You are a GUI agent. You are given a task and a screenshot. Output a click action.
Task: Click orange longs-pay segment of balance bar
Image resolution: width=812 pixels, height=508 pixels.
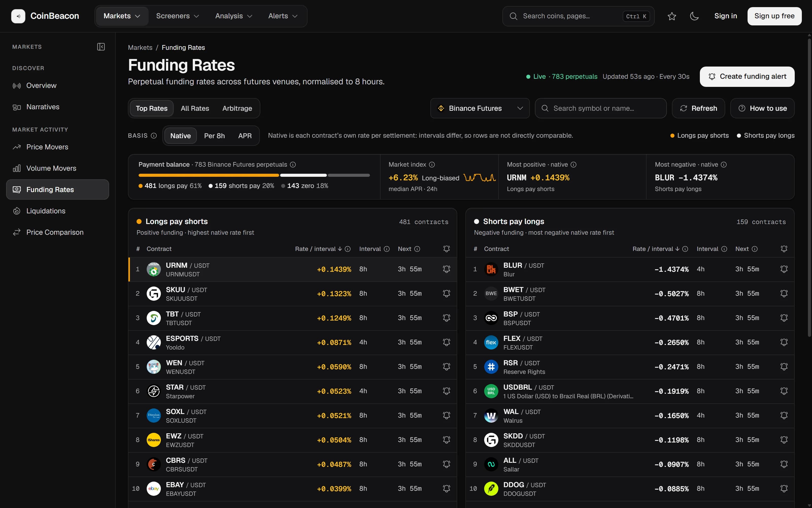click(x=209, y=175)
